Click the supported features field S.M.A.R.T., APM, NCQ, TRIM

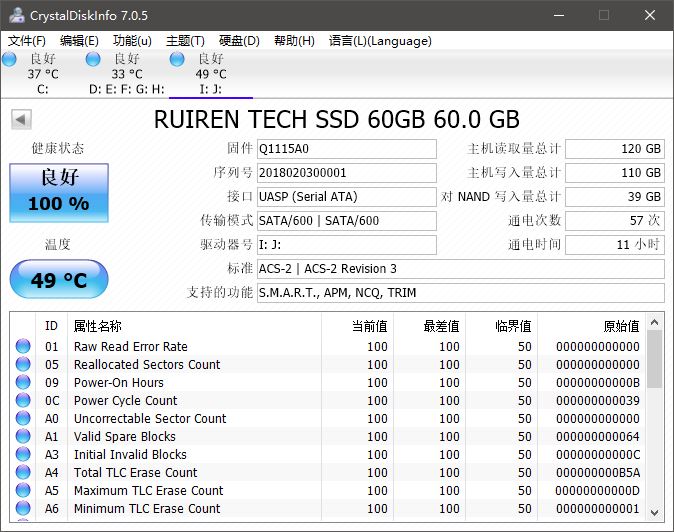tap(461, 293)
